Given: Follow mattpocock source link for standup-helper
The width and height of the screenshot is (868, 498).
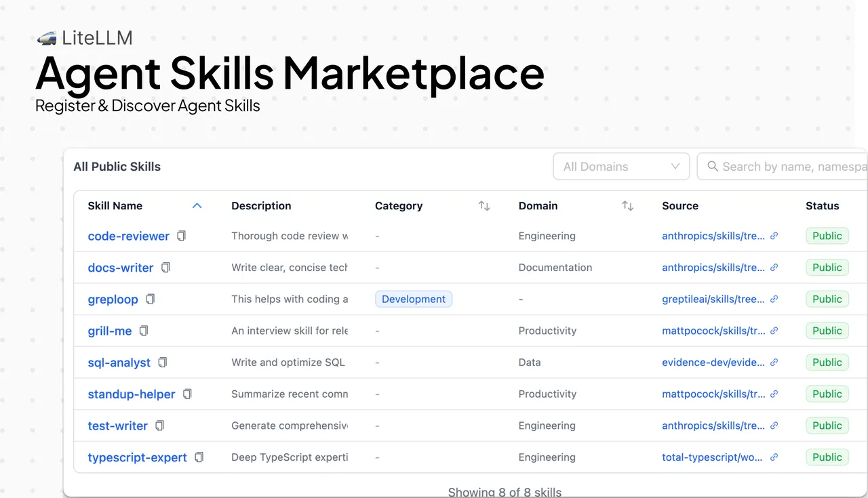Looking at the screenshot, I should click(x=713, y=394).
